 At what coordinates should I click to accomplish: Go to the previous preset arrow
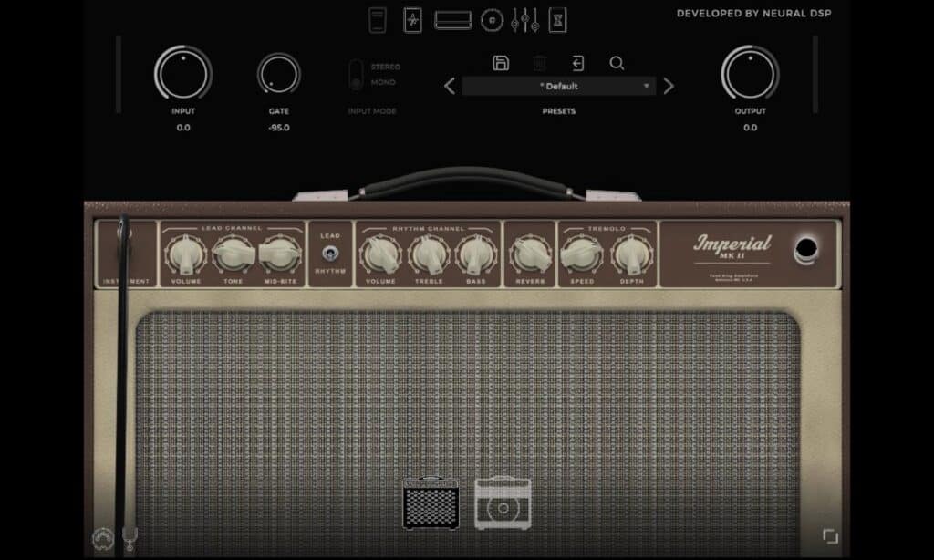click(x=450, y=87)
